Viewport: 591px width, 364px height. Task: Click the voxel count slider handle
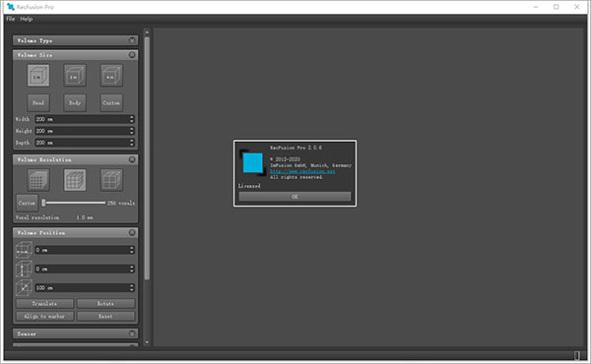[x=43, y=203]
